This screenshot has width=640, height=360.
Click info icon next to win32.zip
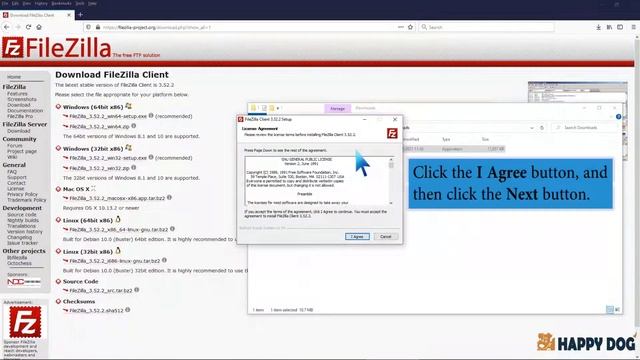(133, 167)
